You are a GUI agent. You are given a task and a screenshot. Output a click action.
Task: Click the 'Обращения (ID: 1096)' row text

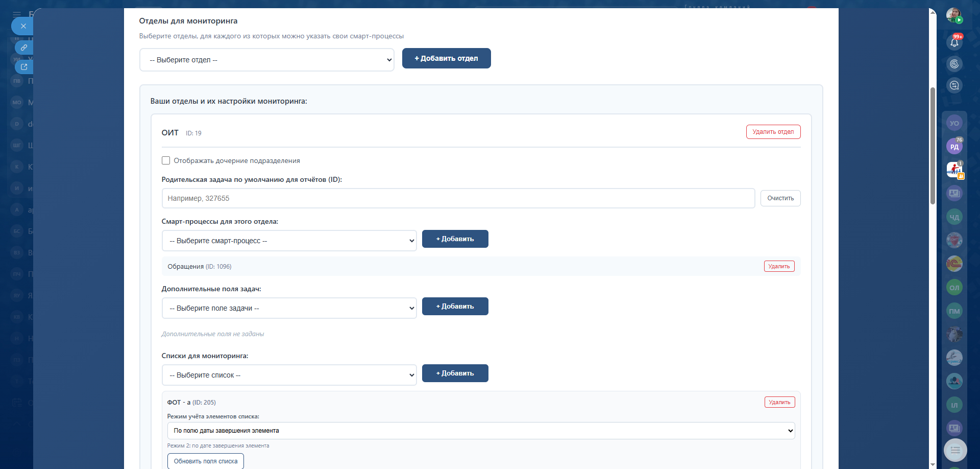pyautogui.click(x=200, y=267)
